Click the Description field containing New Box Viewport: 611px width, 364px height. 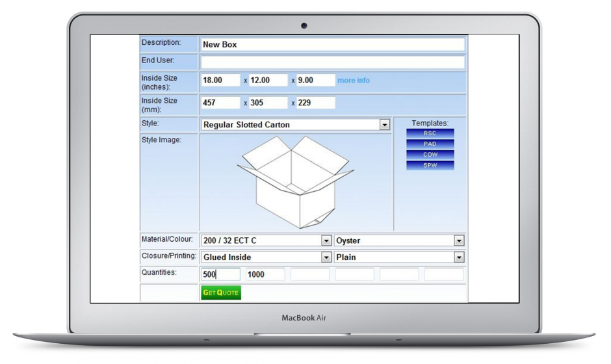tap(332, 45)
